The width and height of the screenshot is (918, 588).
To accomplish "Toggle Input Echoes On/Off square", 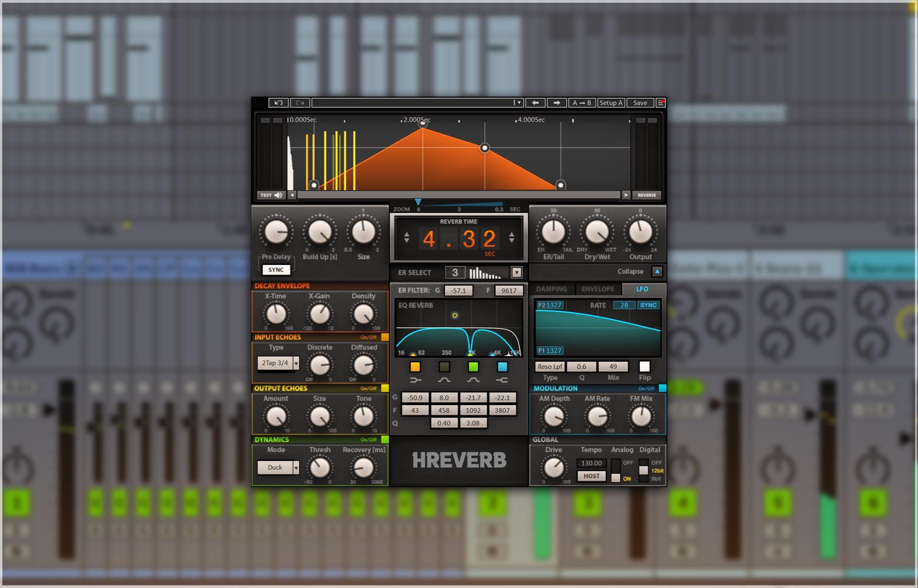I will [385, 338].
